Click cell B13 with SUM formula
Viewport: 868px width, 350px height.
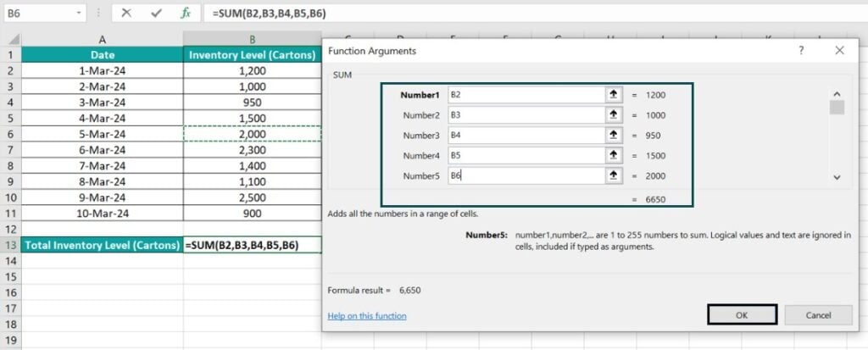(x=253, y=245)
